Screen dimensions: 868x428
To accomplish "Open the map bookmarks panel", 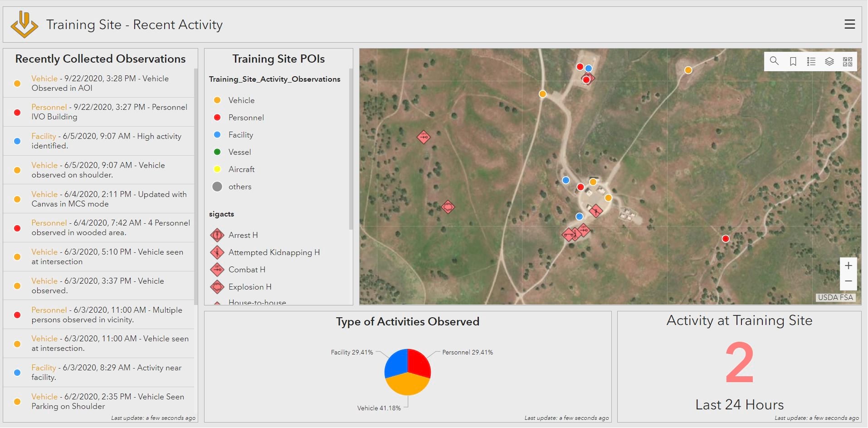I will 793,61.
